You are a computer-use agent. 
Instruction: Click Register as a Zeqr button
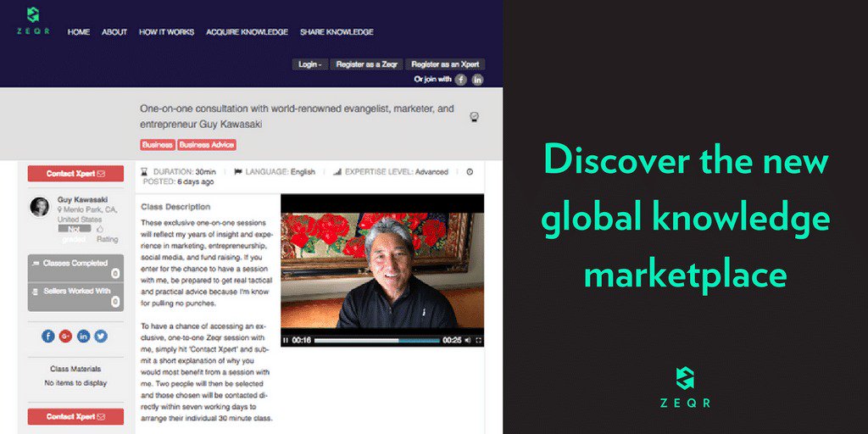(366, 64)
